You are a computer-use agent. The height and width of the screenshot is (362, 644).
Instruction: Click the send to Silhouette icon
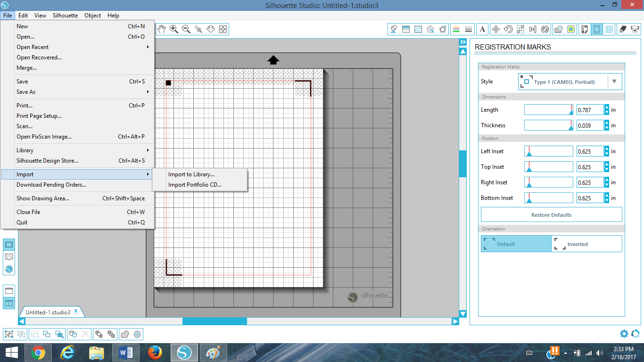click(635, 29)
